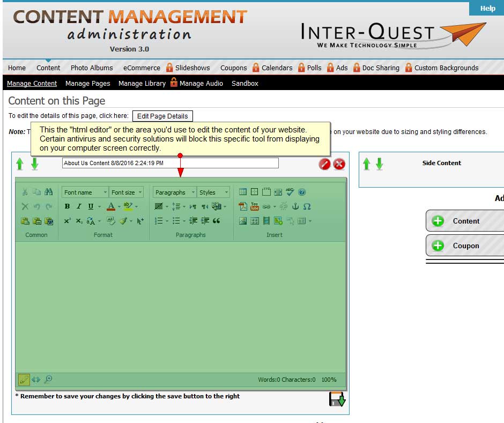Click the Edit Page Details button
Viewport: 504px width, 423px height.
click(x=162, y=116)
